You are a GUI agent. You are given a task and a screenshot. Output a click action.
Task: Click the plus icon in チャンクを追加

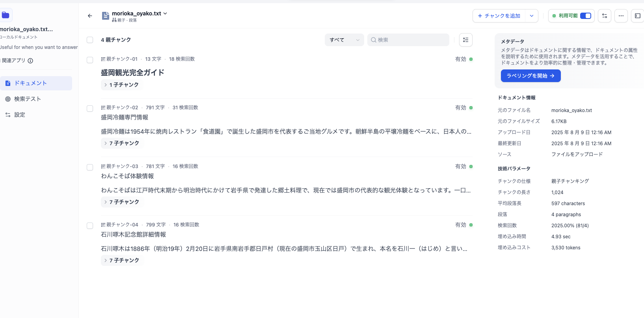coord(480,16)
